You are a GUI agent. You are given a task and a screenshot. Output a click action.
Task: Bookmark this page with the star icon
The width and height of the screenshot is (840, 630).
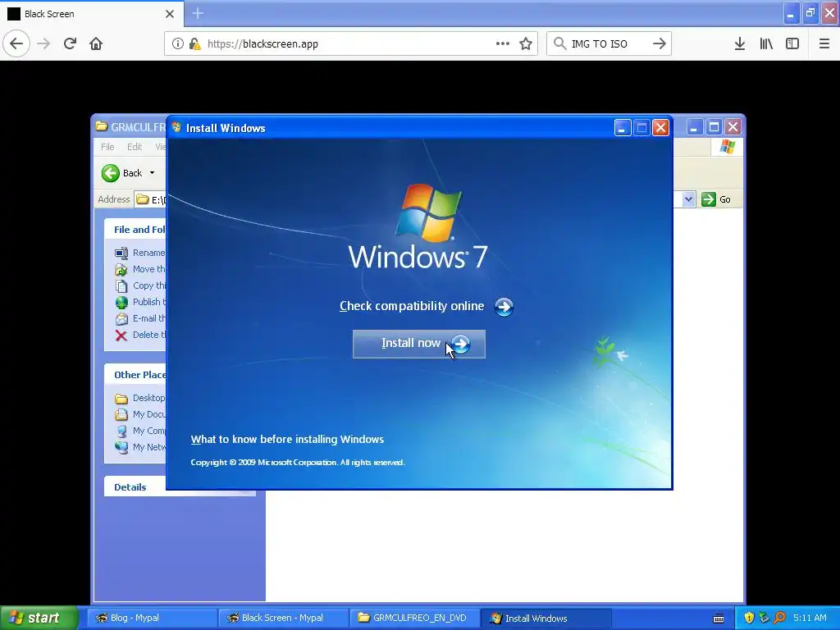pyautogui.click(x=526, y=43)
